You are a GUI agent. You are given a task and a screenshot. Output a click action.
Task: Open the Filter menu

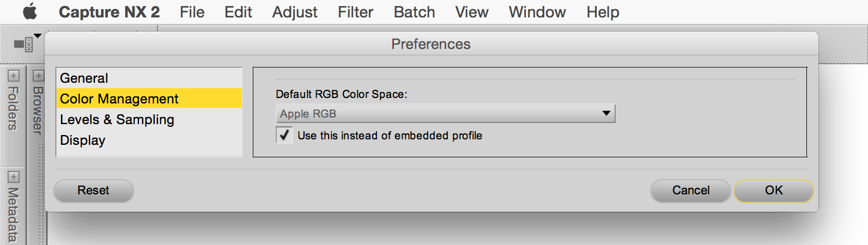(355, 12)
